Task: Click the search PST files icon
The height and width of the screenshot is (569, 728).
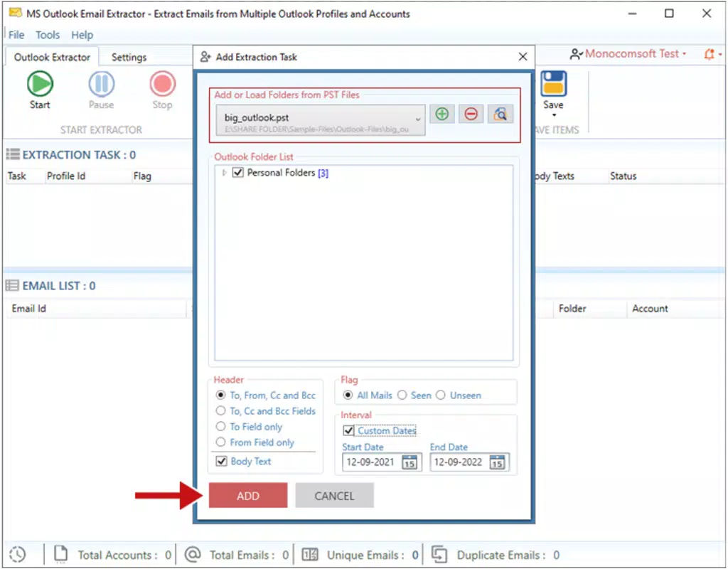Action: tap(500, 114)
